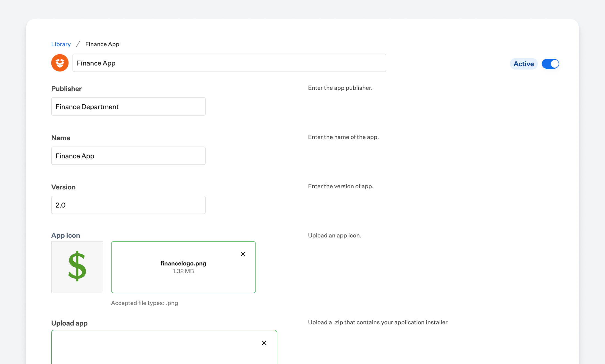This screenshot has height=364, width=605.
Task: Click the green dollar sign icon preview
Action: coord(77,267)
